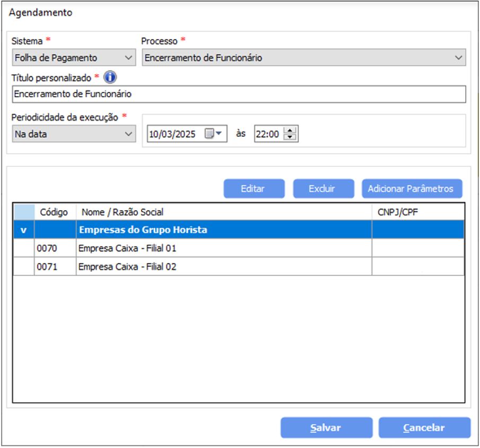The width and height of the screenshot is (480, 448).
Task: Click the info icon beside Título personalizado
Action: coord(110,77)
